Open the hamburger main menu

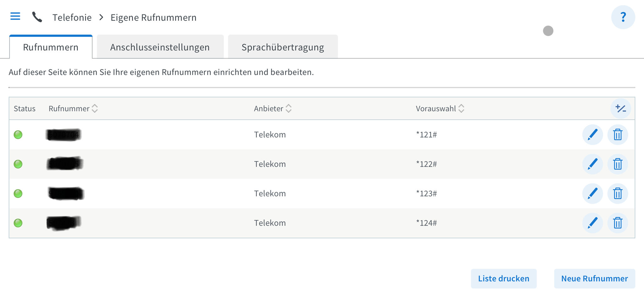pyautogui.click(x=15, y=16)
